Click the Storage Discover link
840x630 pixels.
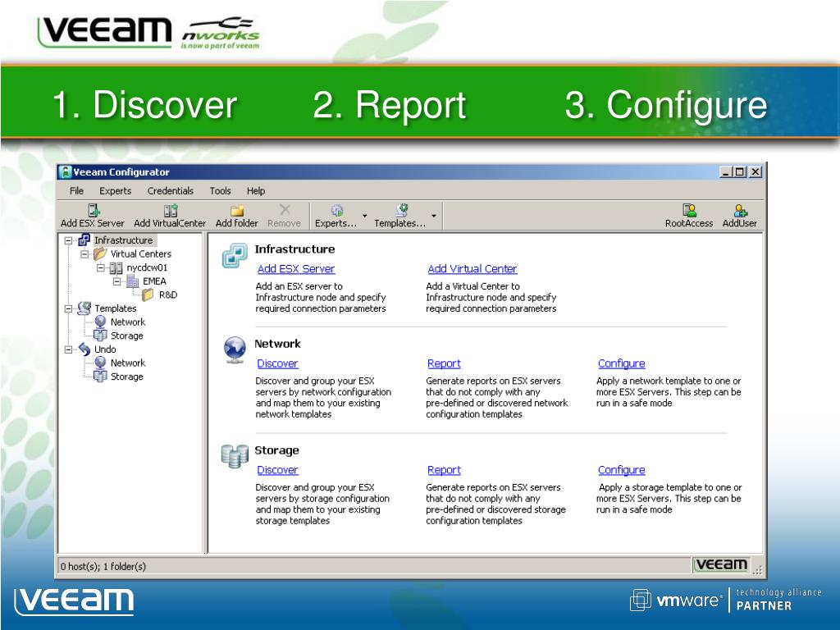[277, 470]
